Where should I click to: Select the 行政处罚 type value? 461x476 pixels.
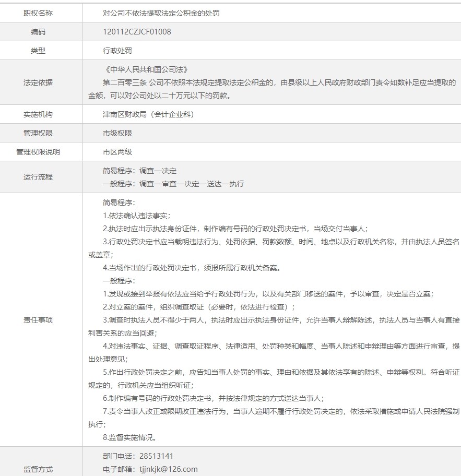point(117,51)
